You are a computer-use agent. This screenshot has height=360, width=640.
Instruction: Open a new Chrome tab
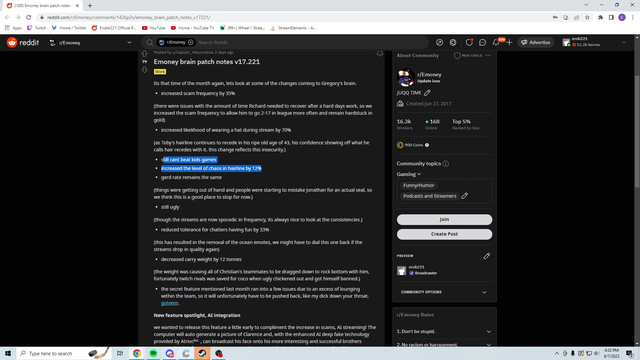pyautogui.click(x=90, y=6)
